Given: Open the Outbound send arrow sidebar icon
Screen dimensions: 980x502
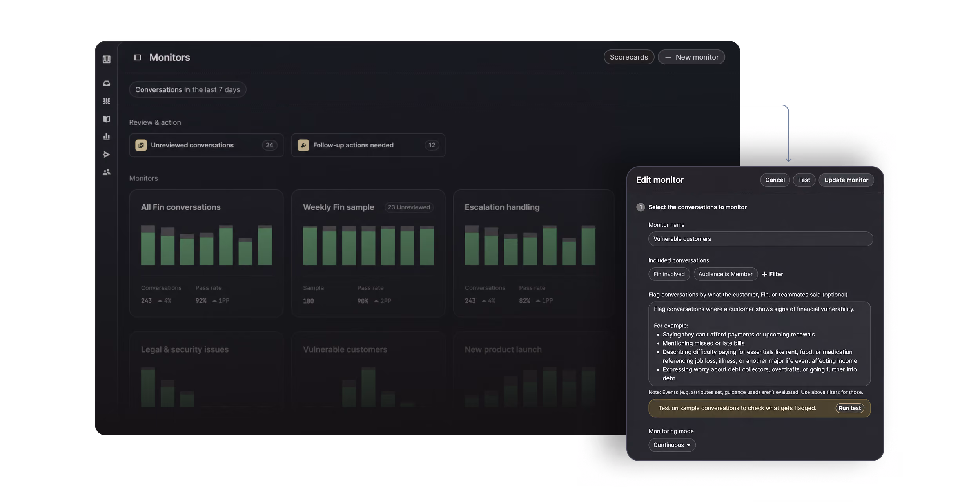Looking at the screenshot, I should tap(106, 155).
